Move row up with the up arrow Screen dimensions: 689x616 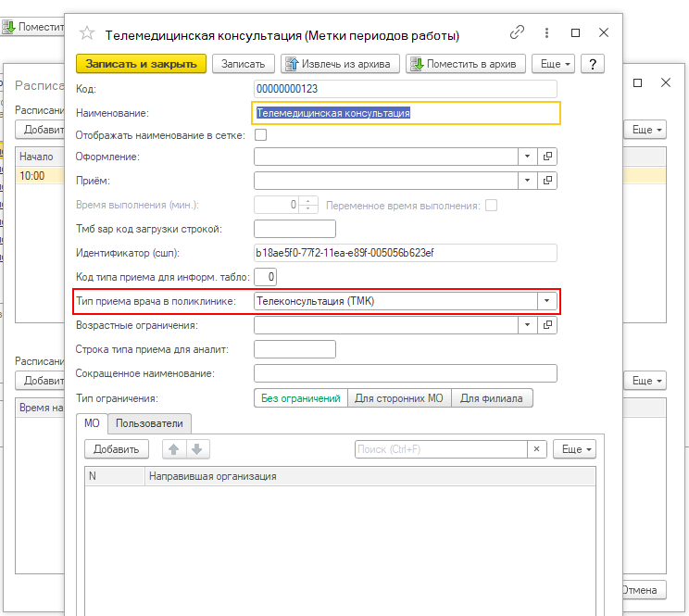pos(174,449)
